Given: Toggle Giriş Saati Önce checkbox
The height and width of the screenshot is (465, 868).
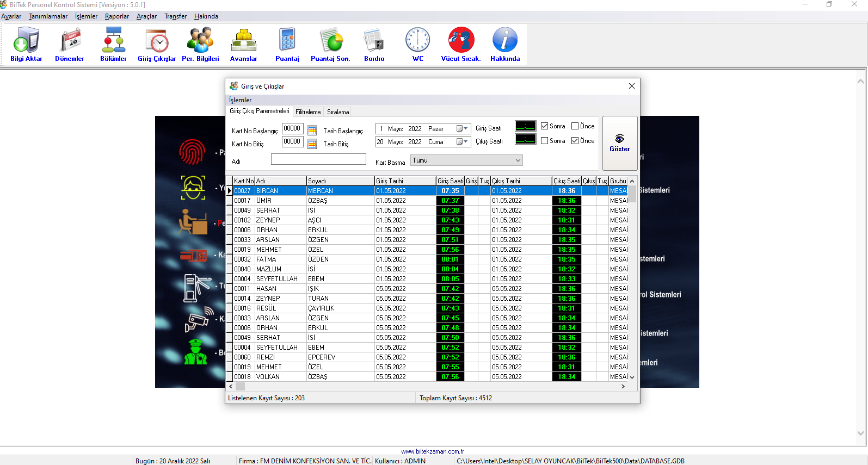Looking at the screenshot, I should (575, 126).
